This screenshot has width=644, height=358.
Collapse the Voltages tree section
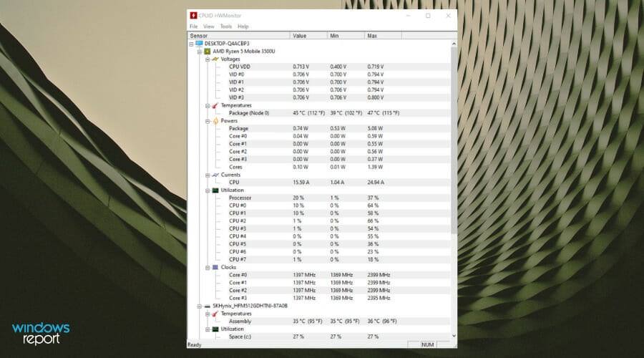coord(208,59)
